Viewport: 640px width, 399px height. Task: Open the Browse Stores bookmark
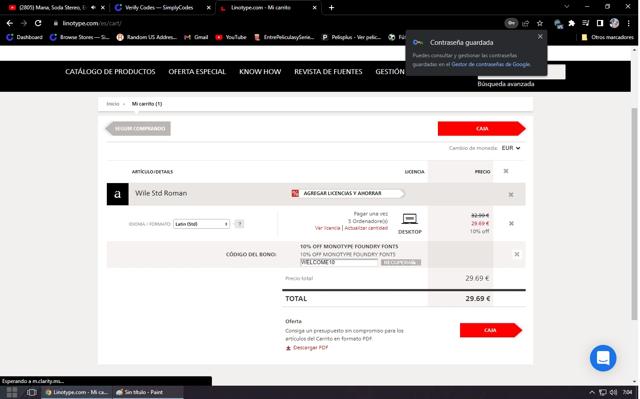coord(79,37)
